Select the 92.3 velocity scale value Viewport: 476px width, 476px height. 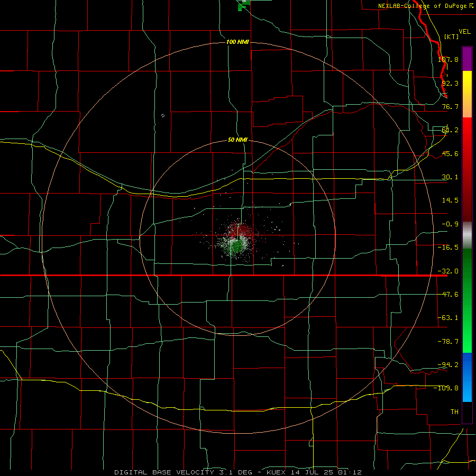[450, 83]
